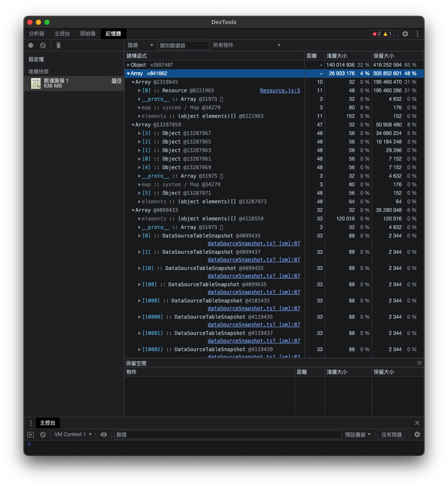This screenshot has height=487, width=448.
Task: Click the record heap snapshot icon
Action: coord(31,45)
